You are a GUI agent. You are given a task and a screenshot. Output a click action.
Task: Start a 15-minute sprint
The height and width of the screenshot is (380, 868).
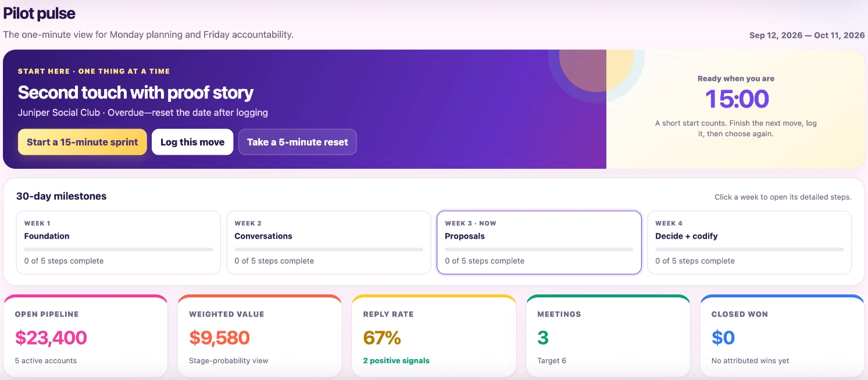82,142
